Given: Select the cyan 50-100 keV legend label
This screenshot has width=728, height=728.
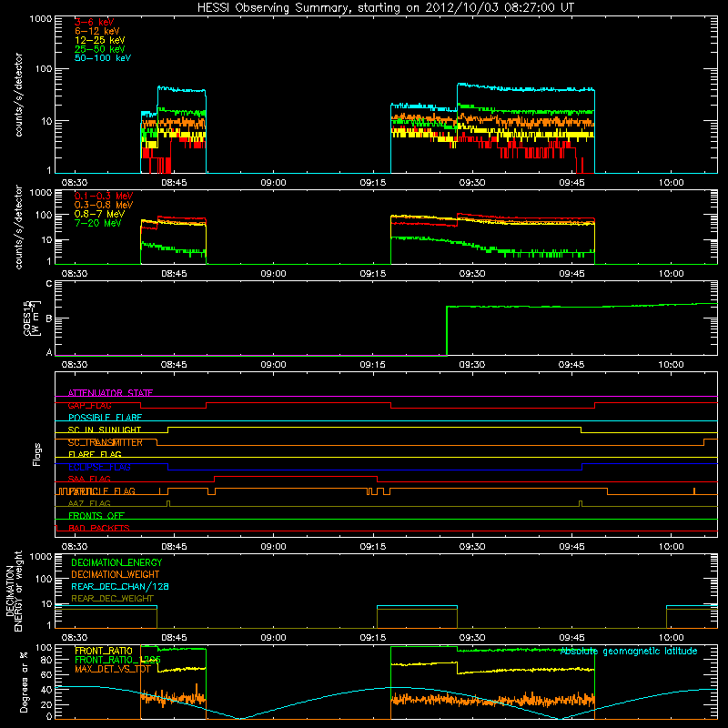Looking at the screenshot, I should coord(103,58).
